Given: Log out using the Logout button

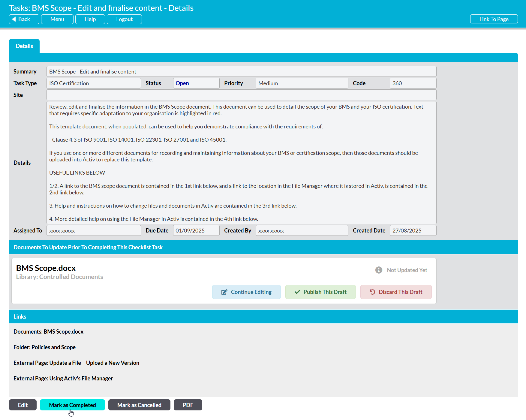Looking at the screenshot, I should (124, 19).
